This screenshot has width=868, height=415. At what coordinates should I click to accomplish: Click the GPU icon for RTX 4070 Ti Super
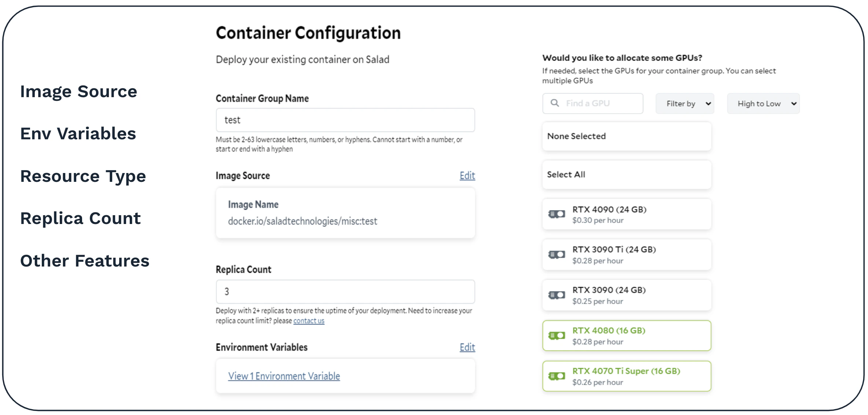[556, 376]
